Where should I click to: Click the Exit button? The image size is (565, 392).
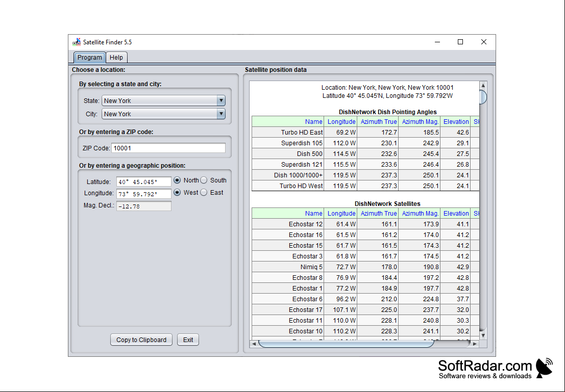pyautogui.click(x=188, y=340)
